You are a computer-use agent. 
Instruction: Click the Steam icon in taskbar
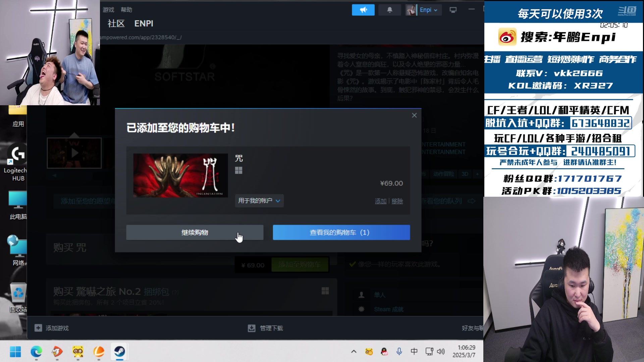point(119,351)
